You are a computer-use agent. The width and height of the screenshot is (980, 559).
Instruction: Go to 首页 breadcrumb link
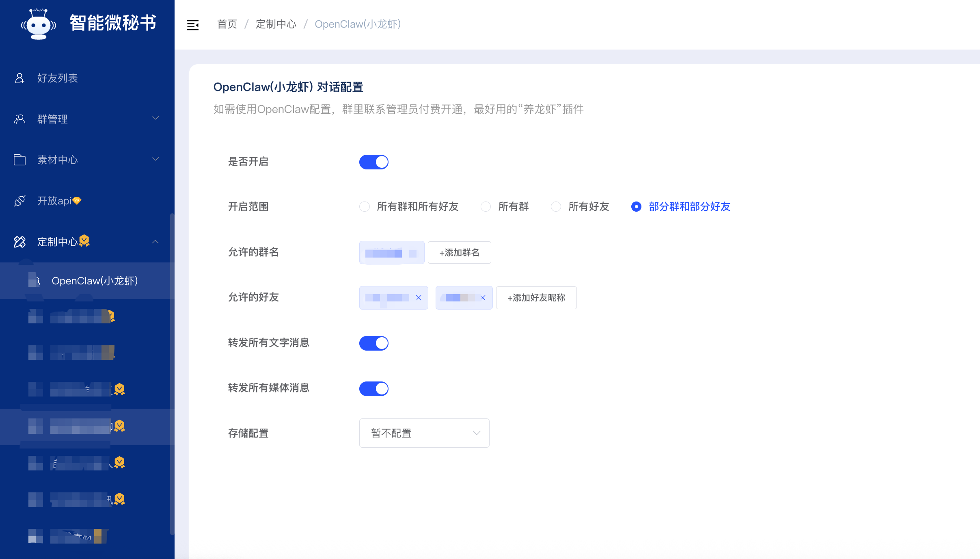click(227, 24)
